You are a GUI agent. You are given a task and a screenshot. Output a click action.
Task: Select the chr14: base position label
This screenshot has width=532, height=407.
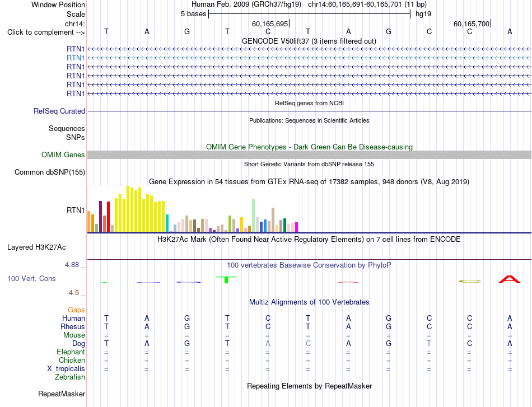tap(74, 24)
